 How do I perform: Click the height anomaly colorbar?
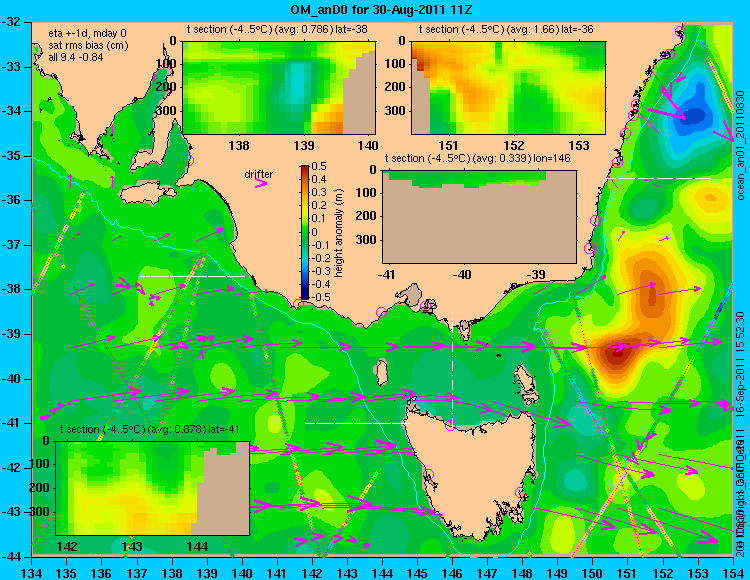coord(305,232)
